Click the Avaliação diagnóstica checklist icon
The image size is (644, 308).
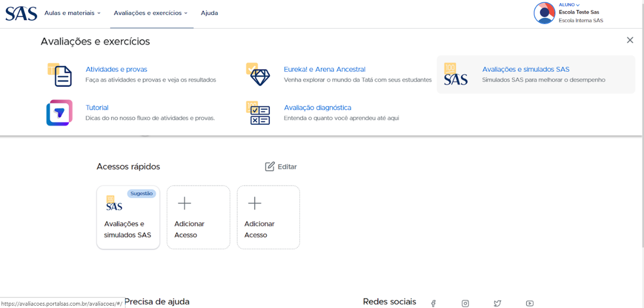pyautogui.click(x=258, y=113)
